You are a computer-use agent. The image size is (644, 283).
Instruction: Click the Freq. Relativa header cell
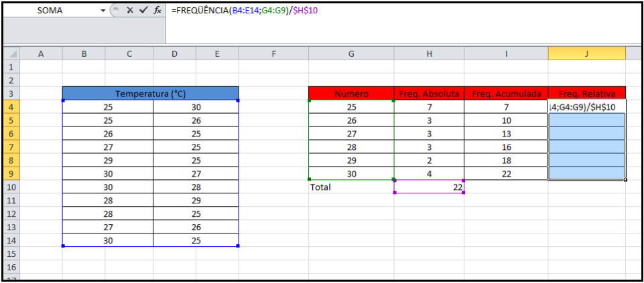point(586,94)
